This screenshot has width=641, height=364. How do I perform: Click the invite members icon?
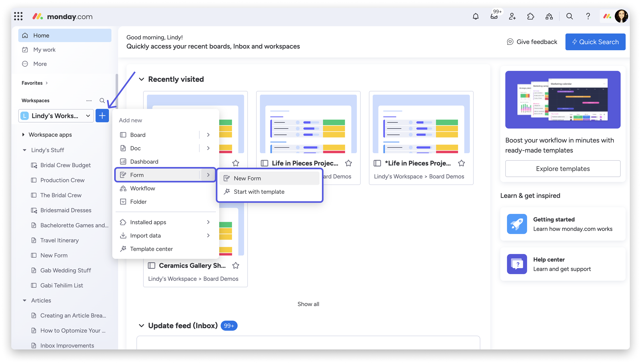pyautogui.click(x=512, y=17)
